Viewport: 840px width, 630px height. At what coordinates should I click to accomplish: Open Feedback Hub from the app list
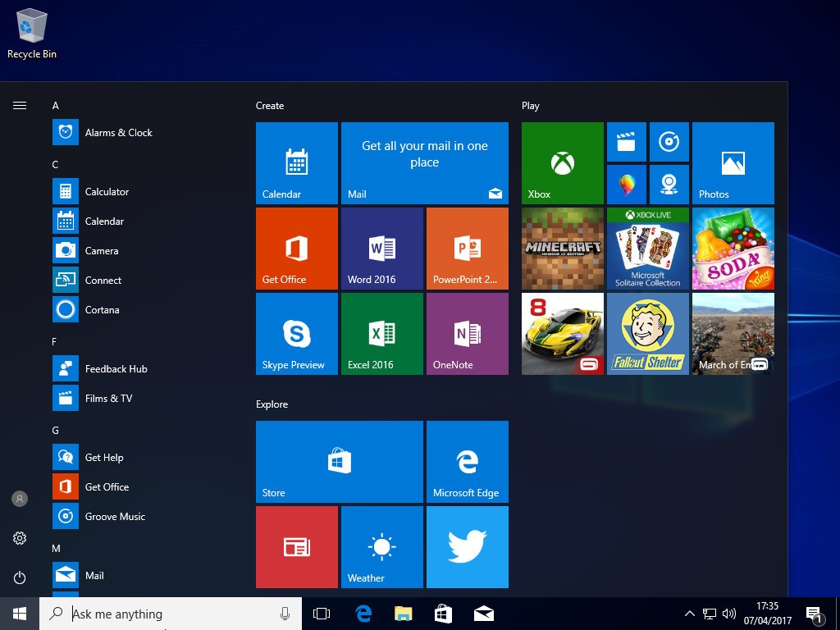[116, 369]
